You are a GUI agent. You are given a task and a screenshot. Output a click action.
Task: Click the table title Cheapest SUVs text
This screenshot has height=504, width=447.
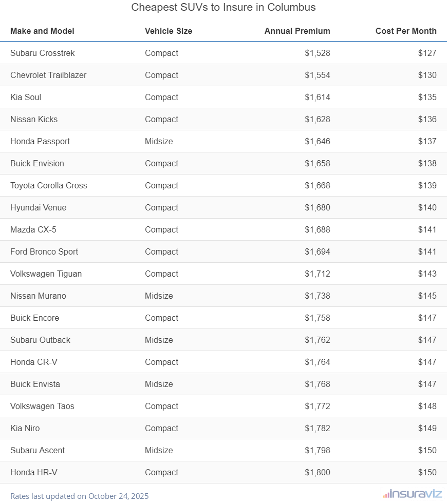(x=223, y=7)
